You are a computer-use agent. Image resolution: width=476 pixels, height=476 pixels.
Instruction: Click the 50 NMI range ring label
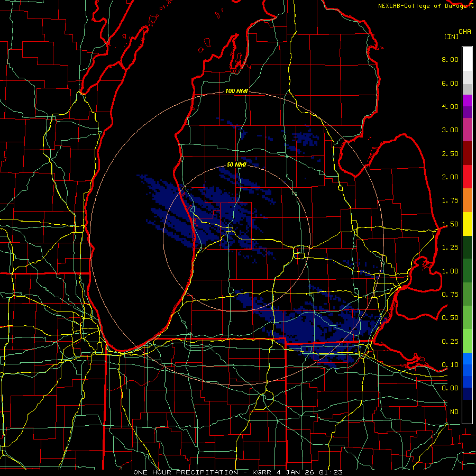(236, 164)
